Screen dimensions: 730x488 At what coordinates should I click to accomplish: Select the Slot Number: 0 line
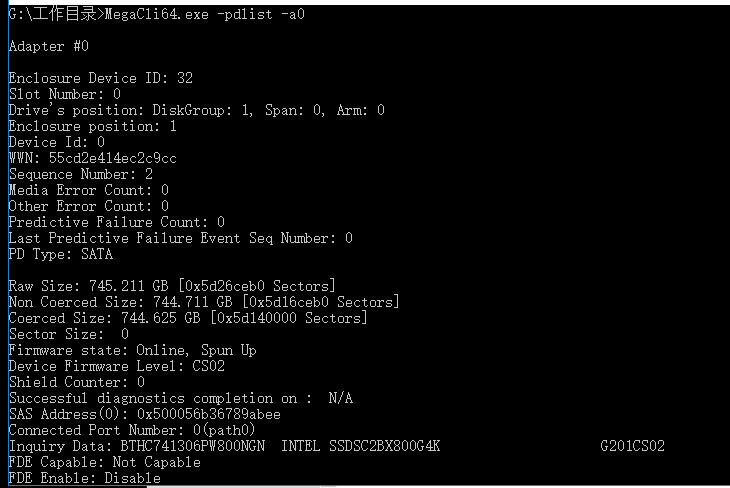[x=65, y=94]
